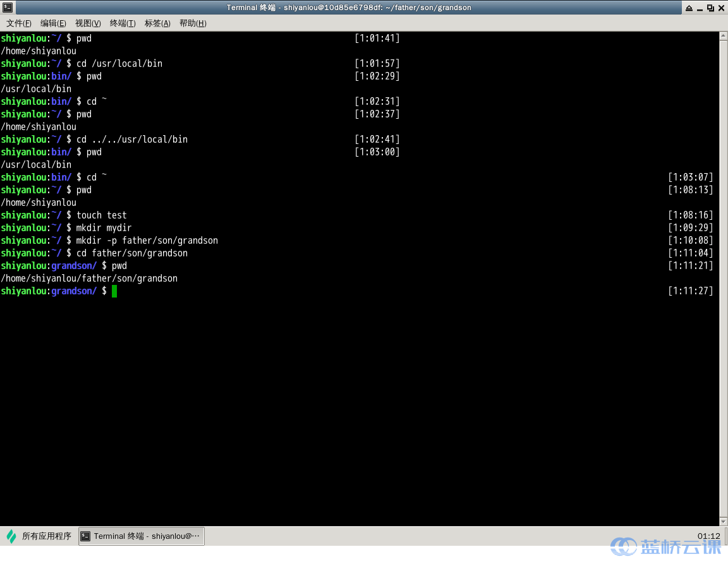728x566 pixels.
Task: Open the 编辑(E) menu
Action: (x=53, y=23)
